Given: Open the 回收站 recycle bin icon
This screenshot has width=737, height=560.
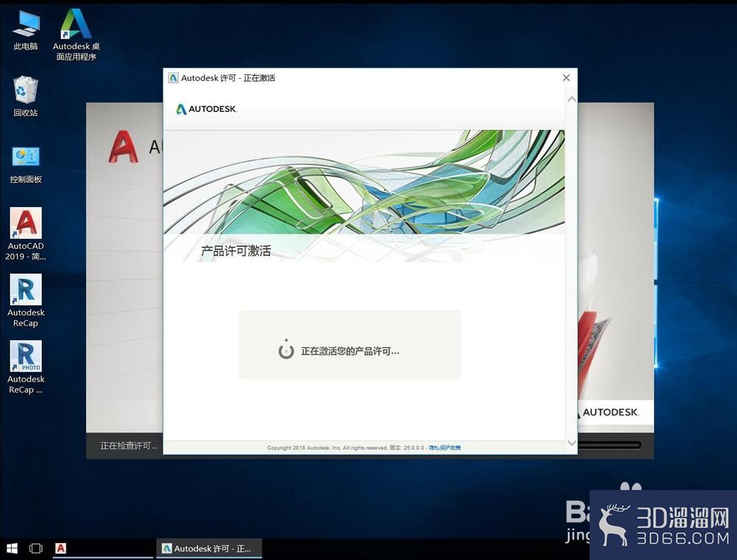Looking at the screenshot, I should coord(25,96).
